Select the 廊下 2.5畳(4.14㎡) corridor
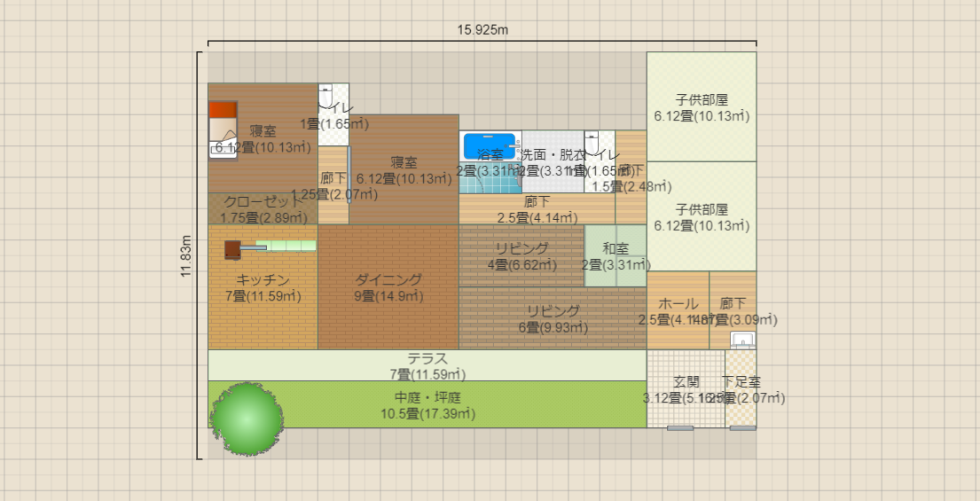This screenshot has width=980, height=501. click(537, 208)
